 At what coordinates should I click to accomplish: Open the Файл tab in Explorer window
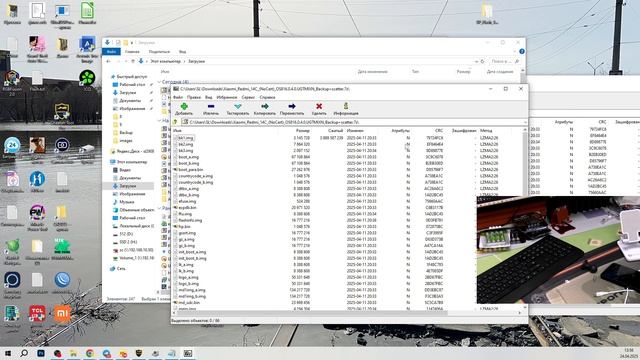pyautogui.click(x=111, y=51)
